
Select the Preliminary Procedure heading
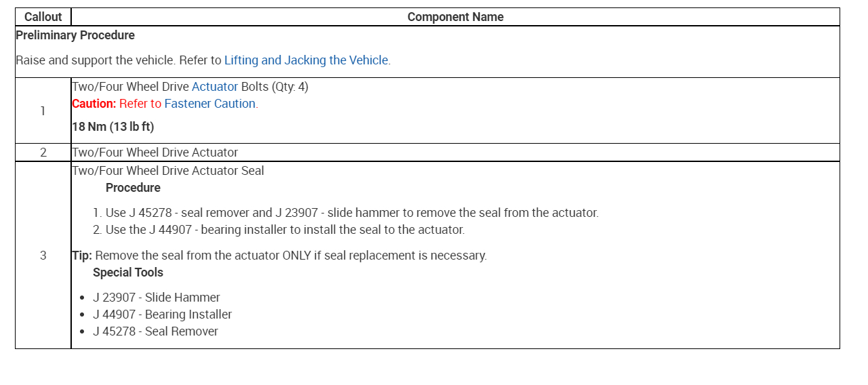[75, 35]
